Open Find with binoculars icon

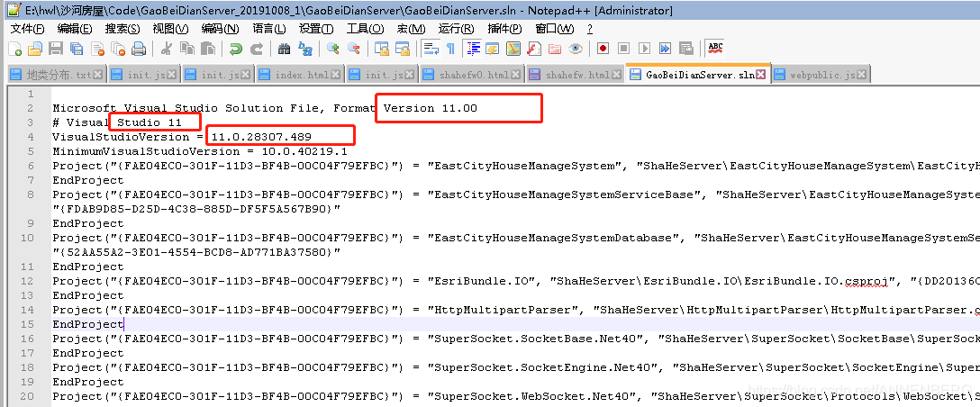pyautogui.click(x=284, y=49)
